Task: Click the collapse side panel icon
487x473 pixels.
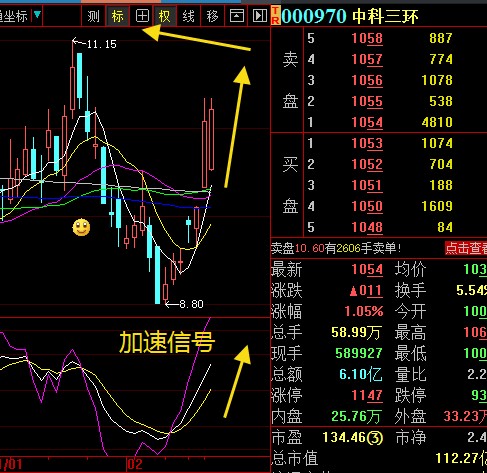Action: point(260,16)
